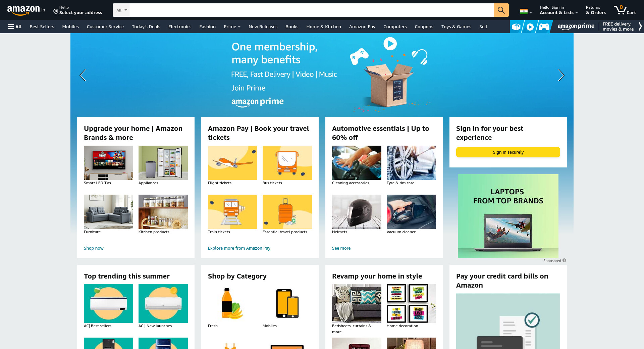The image size is (644, 349).
Task: Open Today's Deals navigation item
Action: tap(146, 27)
